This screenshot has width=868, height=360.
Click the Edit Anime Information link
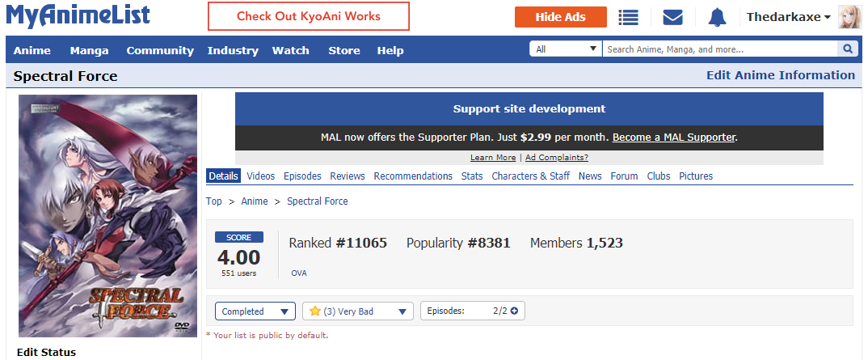tap(780, 75)
